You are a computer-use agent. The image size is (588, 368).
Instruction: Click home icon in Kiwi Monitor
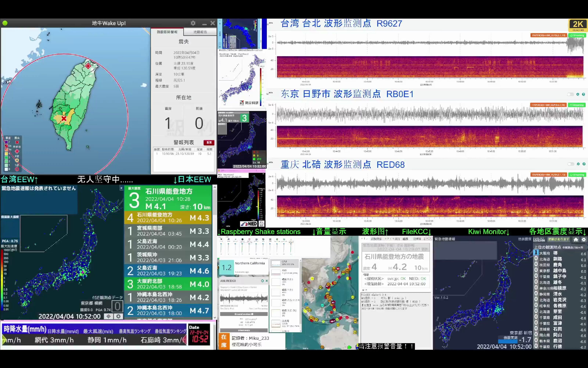coord(576,240)
